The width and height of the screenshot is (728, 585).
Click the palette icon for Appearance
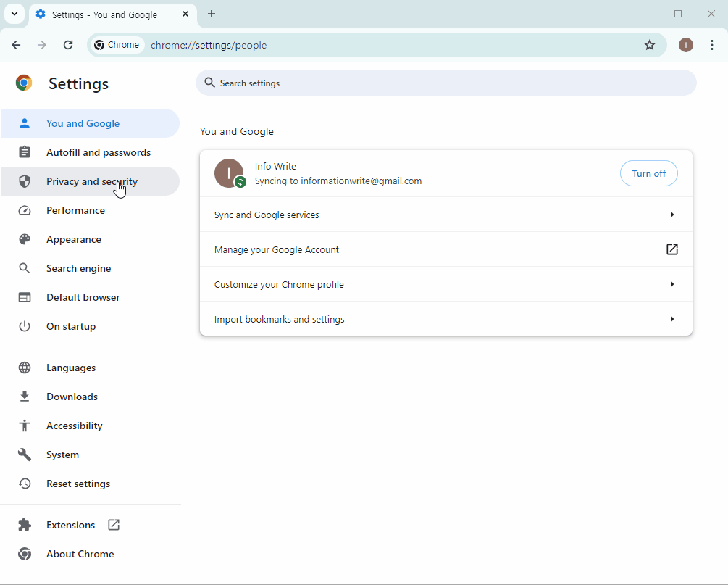click(25, 239)
